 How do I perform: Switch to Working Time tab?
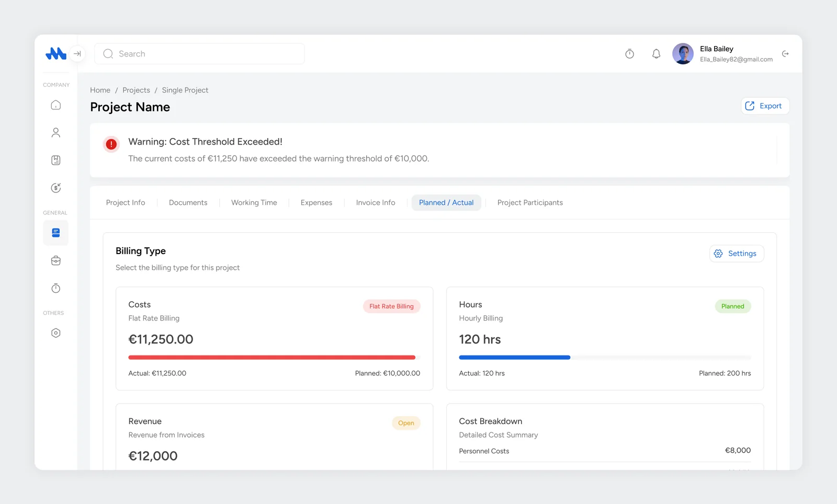tap(254, 202)
